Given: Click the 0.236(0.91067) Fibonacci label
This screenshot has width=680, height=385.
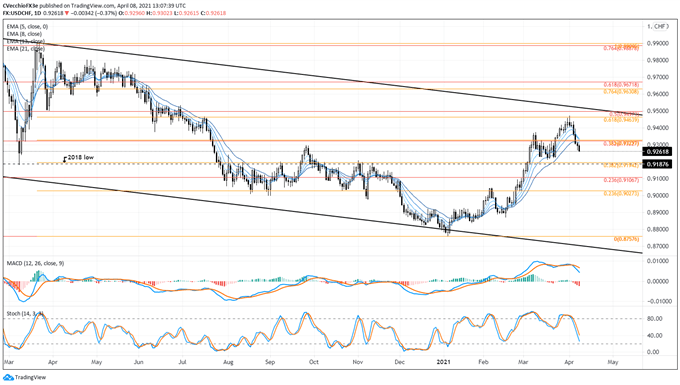Looking at the screenshot, I should click(621, 180).
